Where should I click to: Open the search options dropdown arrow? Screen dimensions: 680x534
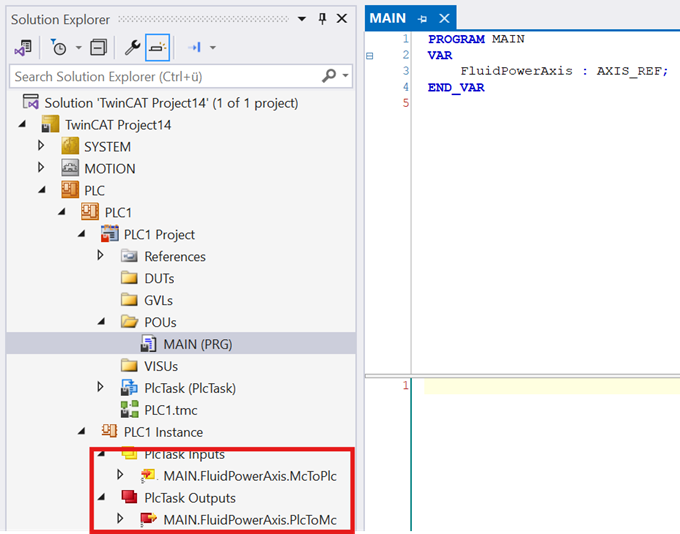point(345,76)
